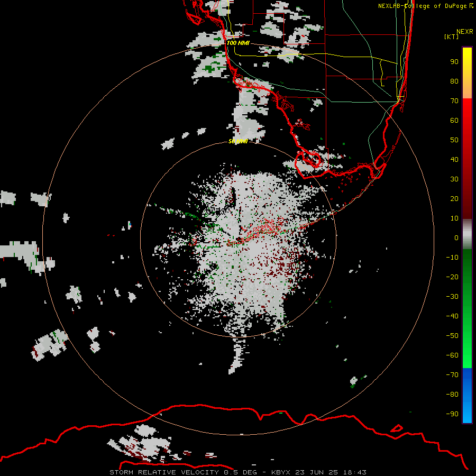The height and width of the screenshot is (476, 476).
Task: Select the 60 value on velocity scale
Action: pos(454,121)
